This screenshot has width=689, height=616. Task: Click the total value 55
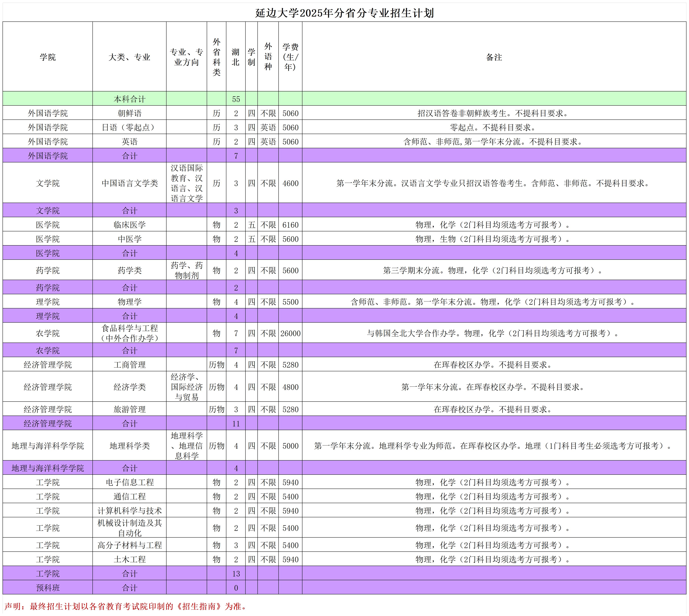pyautogui.click(x=236, y=99)
